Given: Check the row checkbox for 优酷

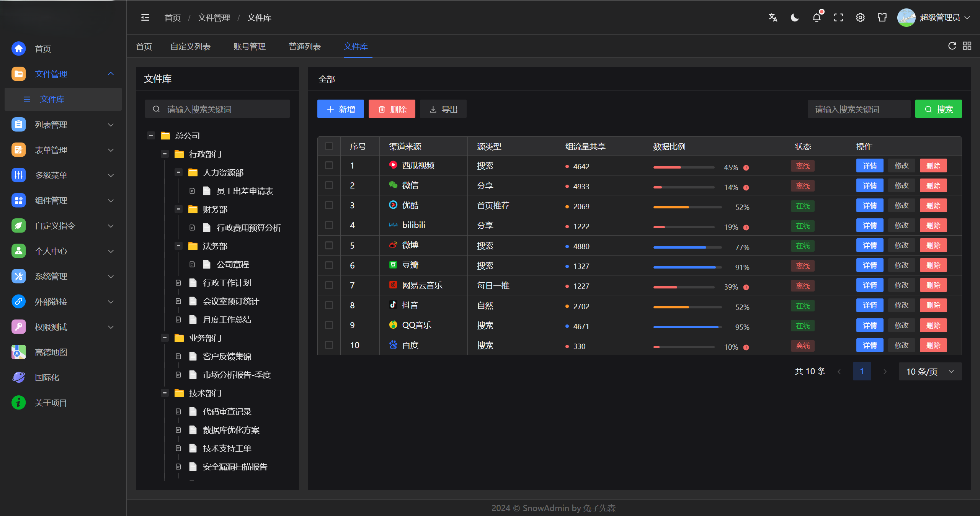Looking at the screenshot, I should coord(329,205).
